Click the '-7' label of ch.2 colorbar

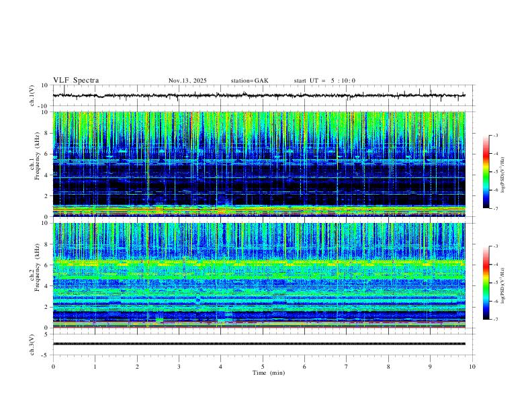(x=495, y=320)
